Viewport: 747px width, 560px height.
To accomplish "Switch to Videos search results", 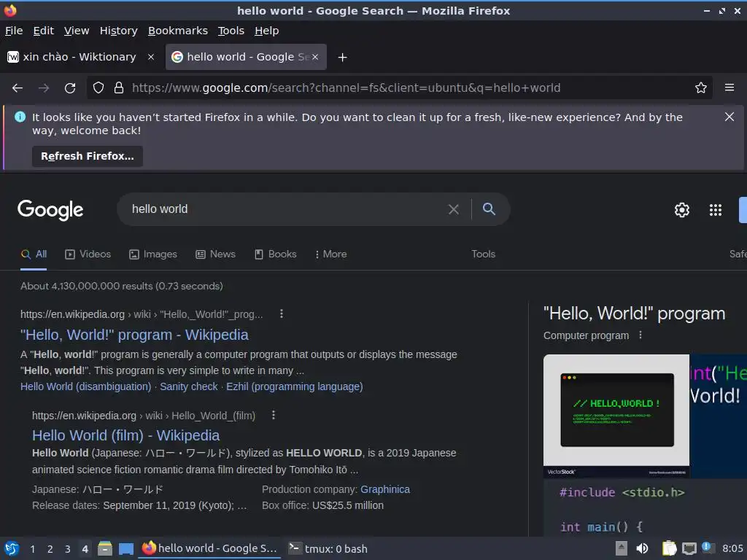I will click(88, 254).
